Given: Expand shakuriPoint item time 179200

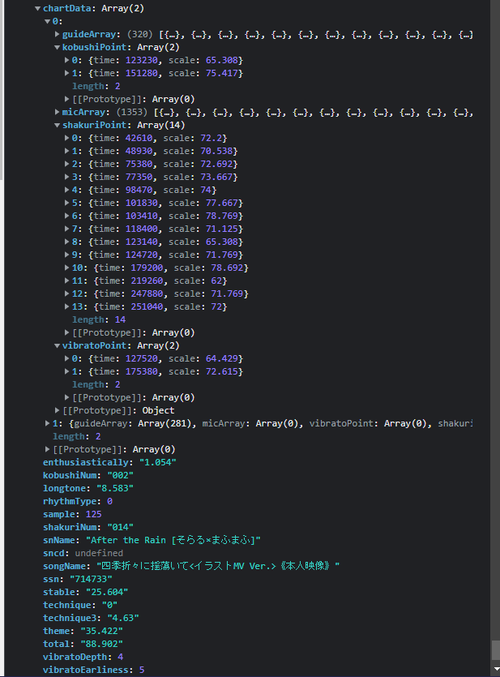Looking at the screenshot, I should click(67, 268).
